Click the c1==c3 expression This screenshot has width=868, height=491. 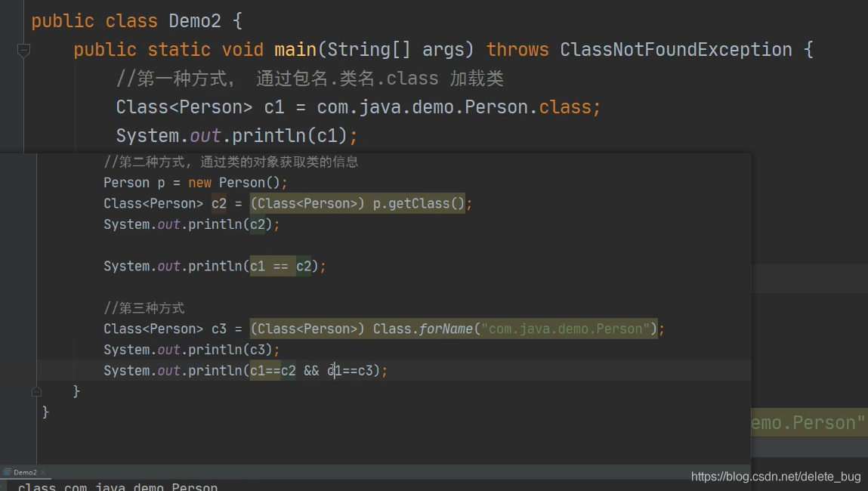350,370
